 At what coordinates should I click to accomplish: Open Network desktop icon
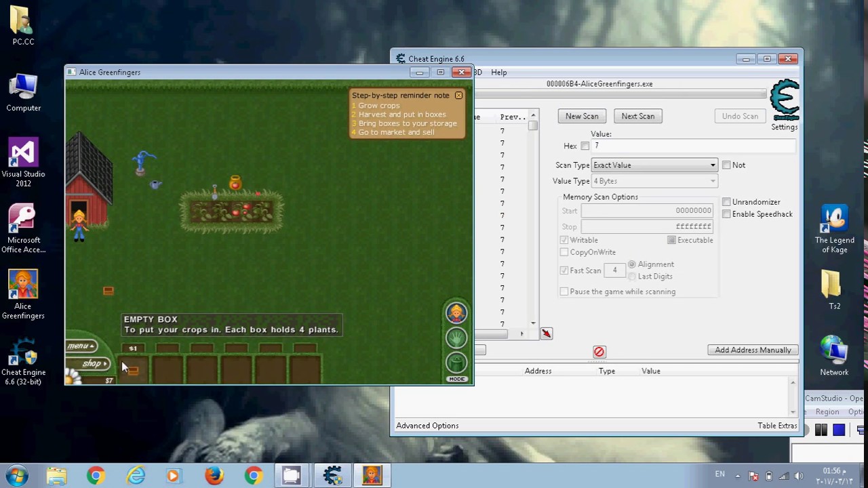[x=834, y=356]
